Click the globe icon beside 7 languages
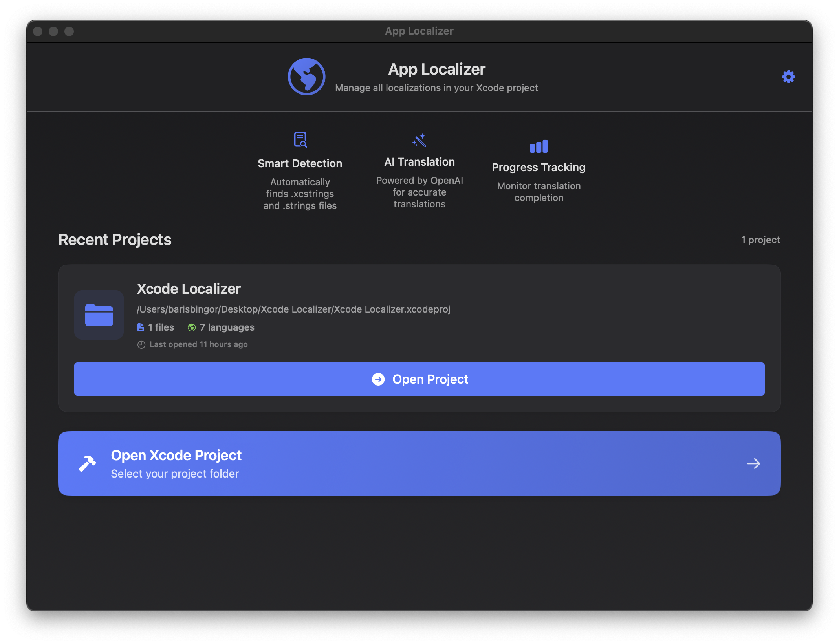The width and height of the screenshot is (839, 644). 191,327
